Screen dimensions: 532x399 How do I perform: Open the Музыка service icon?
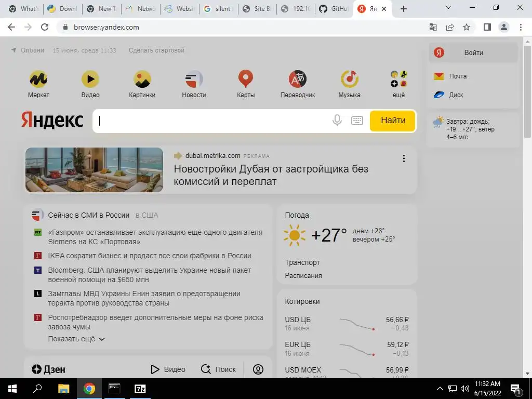350,79
